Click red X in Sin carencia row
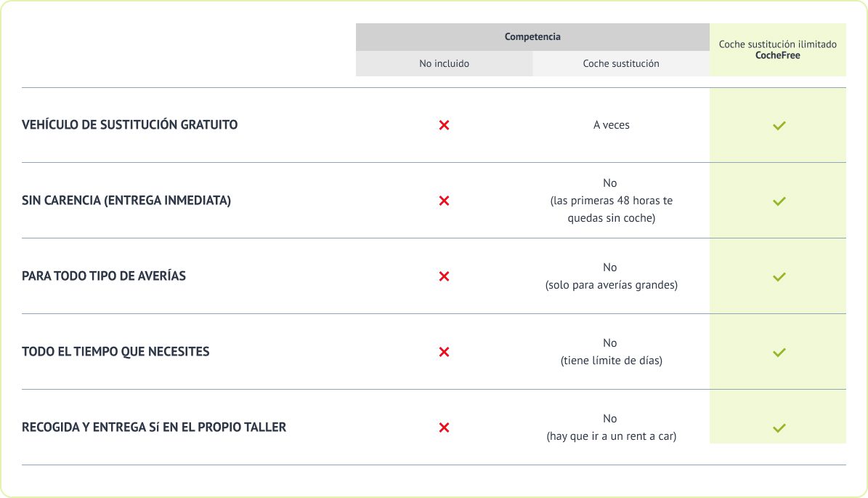Image resolution: width=868 pixels, height=498 pixels. click(444, 201)
